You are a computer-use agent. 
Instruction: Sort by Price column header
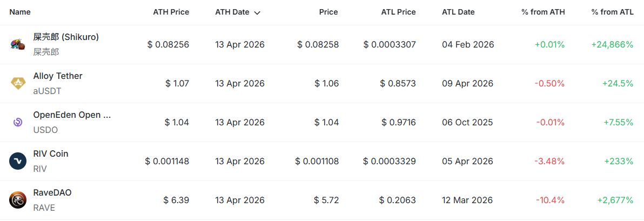(x=328, y=12)
